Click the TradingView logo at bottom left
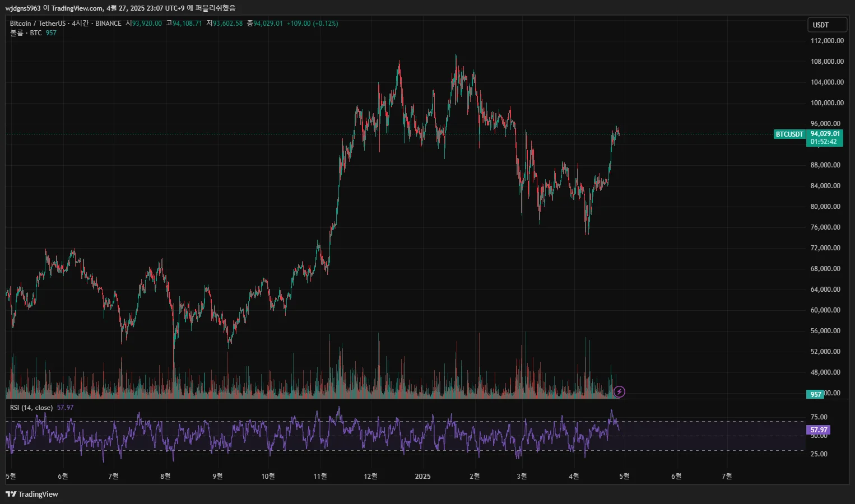The image size is (855, 504). point(32,494)
